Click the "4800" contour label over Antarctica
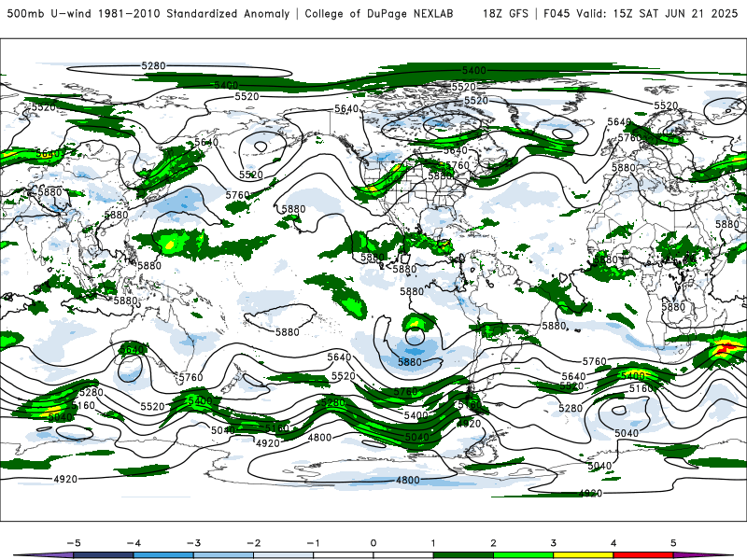The height and width of the screenshot is (560, 747). tap(408, 480)
